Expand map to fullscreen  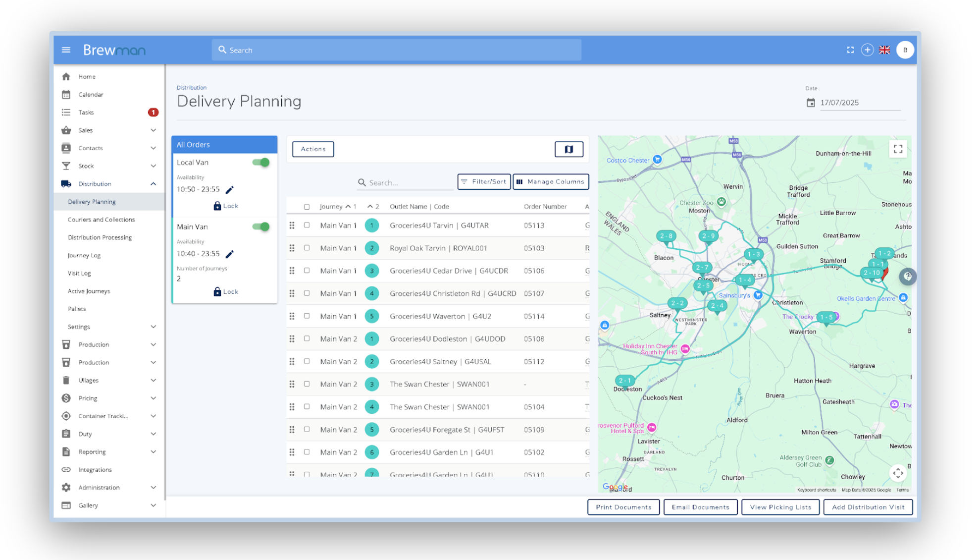coord(898,149)
